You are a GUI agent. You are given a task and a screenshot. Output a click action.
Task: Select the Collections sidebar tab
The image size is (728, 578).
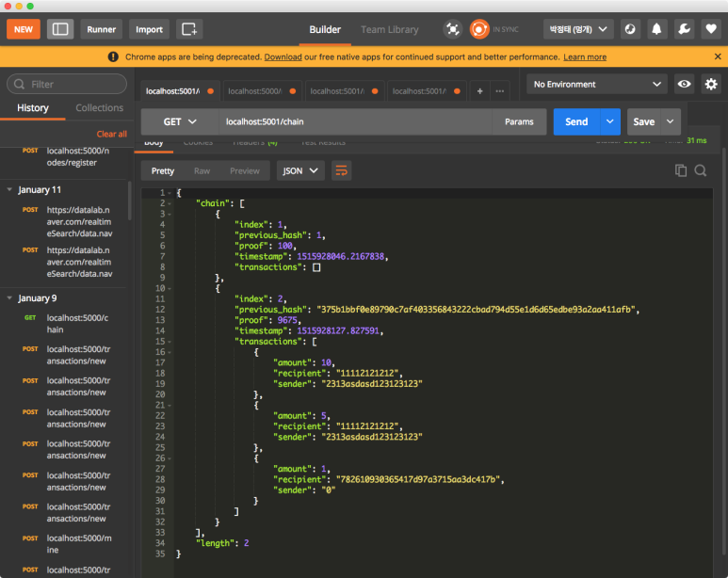click(99, 108)
